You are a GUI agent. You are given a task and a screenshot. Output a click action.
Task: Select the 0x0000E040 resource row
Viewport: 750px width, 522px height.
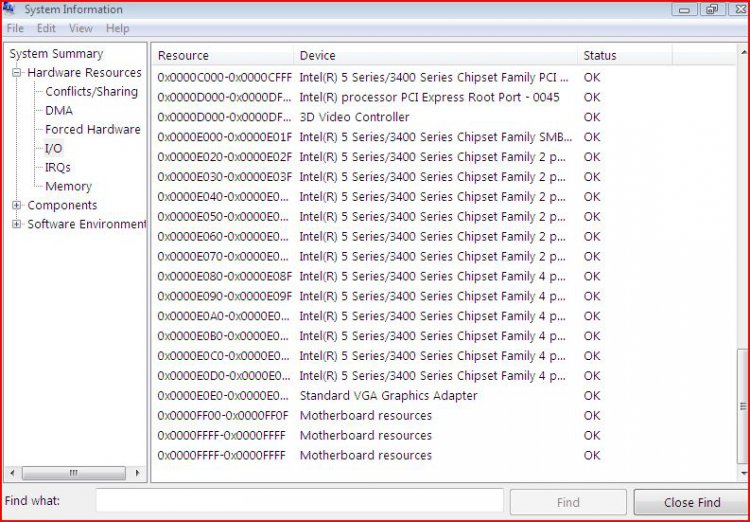pyautogui.click(x=445, y=197)
